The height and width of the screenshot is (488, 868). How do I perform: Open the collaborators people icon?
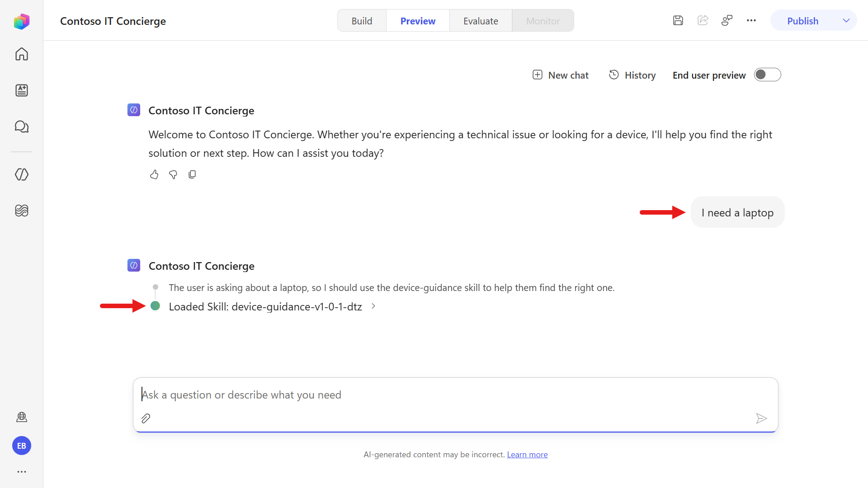727,20
